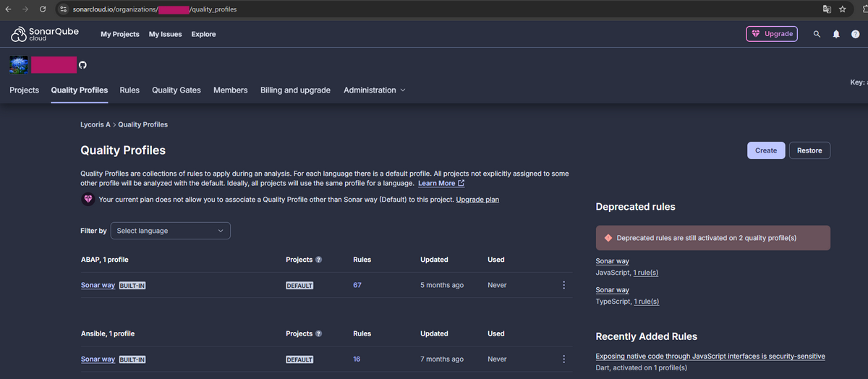The width and height of the screenshot is (868, 379).
Task: Open the Sonar way link above JavaScript deprecated rules
Action: tap(612, 261)
